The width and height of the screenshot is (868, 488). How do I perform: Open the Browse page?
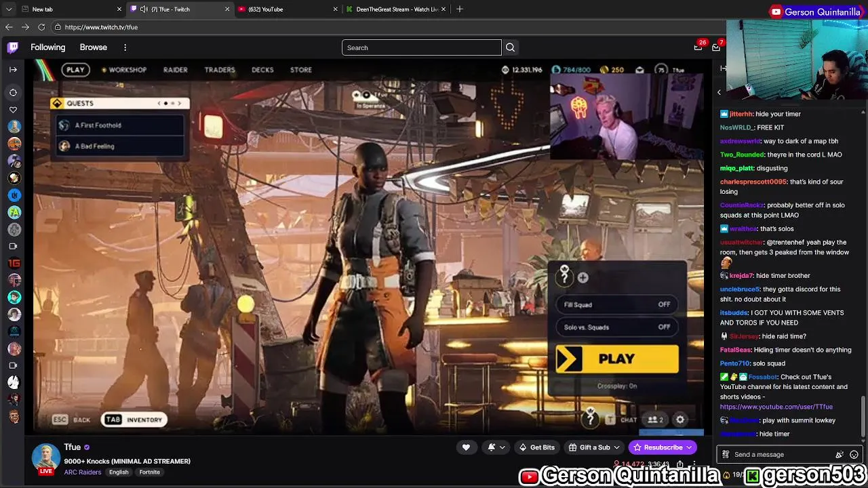coord(94,47)
